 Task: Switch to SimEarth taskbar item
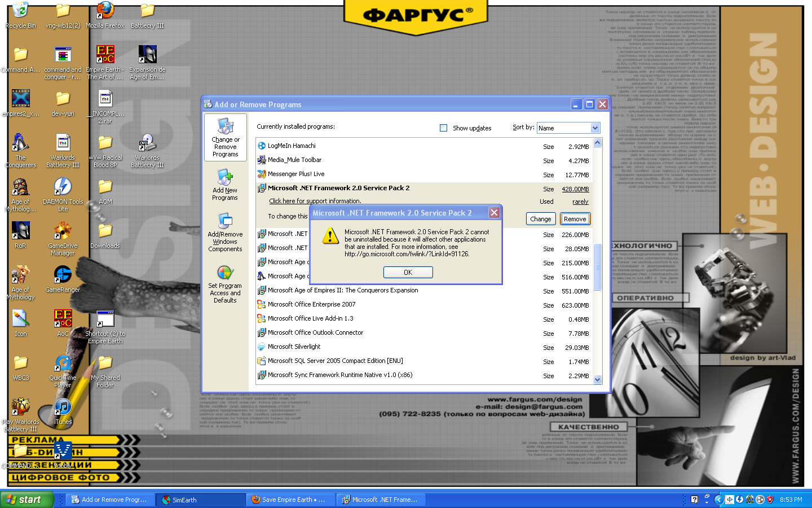click(200, 500)
